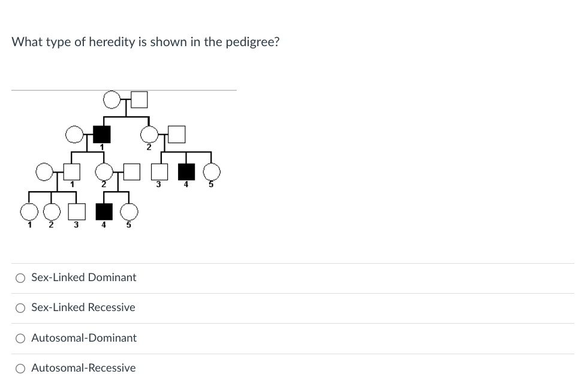This screenshot has height=392, width=585.
Task: Select the Sex-Linked Dominant radio button
Action: [x=20, y=278]
